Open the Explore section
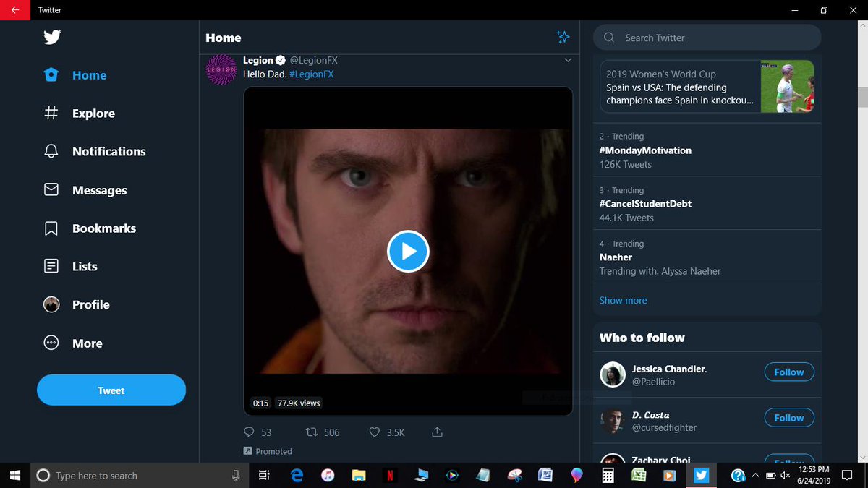 click(93, 113)
